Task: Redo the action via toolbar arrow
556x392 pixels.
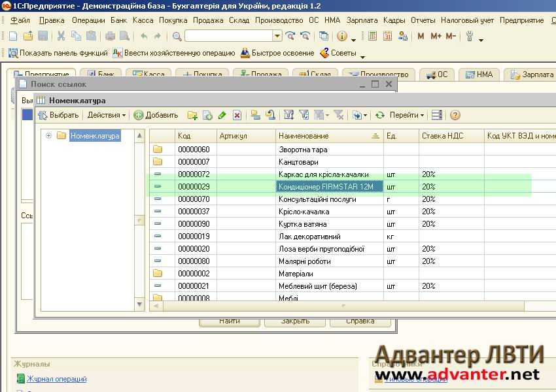Action: click(x=158, y=36)
